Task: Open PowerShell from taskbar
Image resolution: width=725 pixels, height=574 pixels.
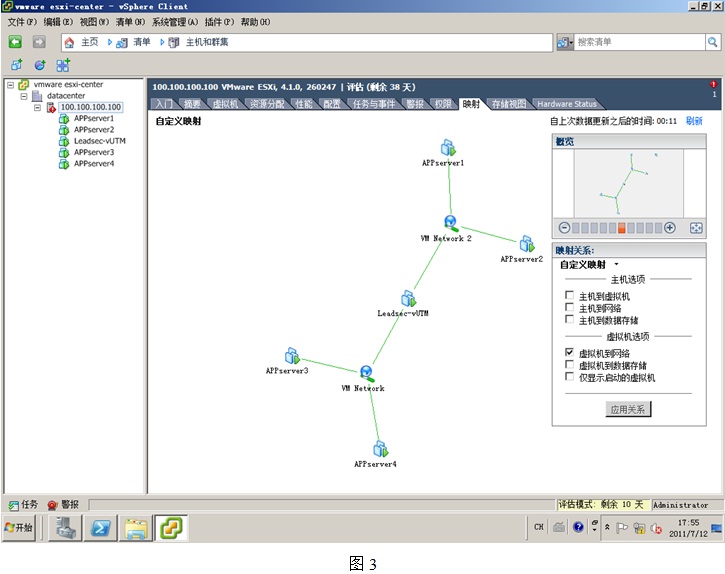Action: pos(100,528)
